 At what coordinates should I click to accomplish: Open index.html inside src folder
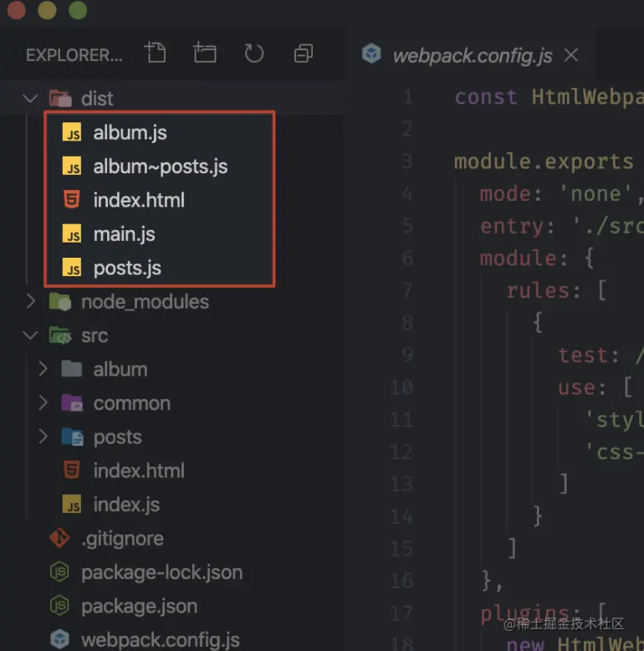(x=139, y=471)
